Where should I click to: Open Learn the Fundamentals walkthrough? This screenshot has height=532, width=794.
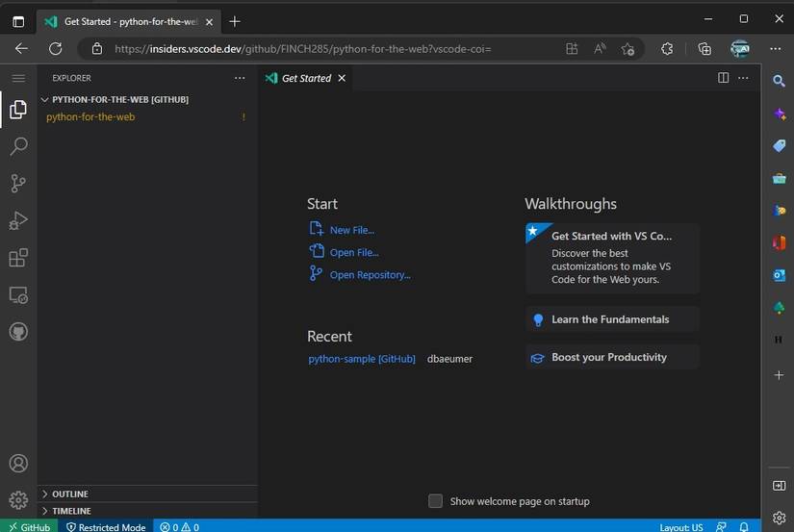tap(612, 319)
